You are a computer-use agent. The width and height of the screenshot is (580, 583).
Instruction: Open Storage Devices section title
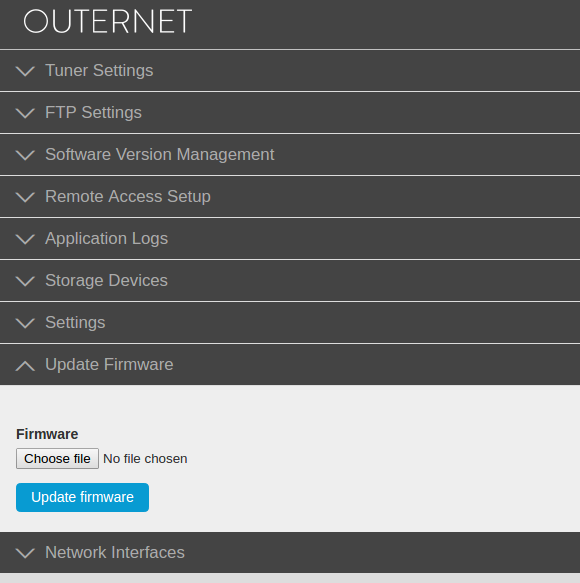(x=106, y=281)
